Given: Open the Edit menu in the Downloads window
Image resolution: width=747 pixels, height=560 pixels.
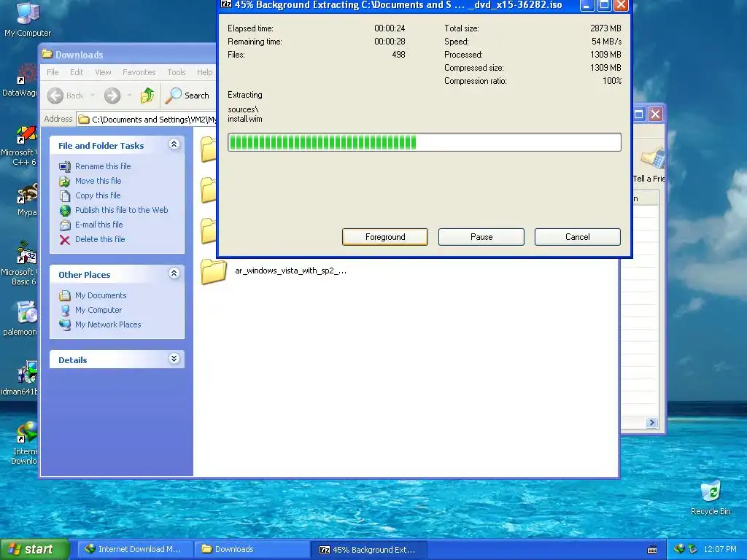Looking at the screenshot, I should pyautogui.click(x=76, y=72).
